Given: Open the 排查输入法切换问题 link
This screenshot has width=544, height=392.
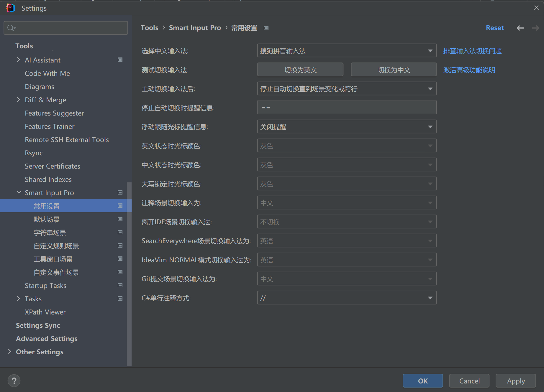Looking at the screenshot, I should (x=472, y=51).
